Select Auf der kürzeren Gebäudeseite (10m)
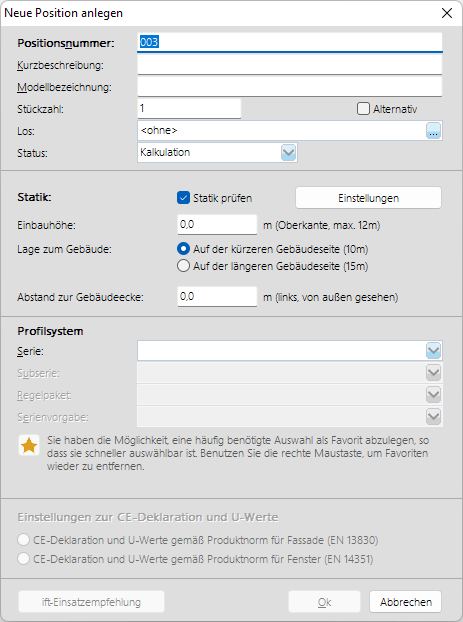The height and width of the screenshot is (622, 463). pos(183,249)
